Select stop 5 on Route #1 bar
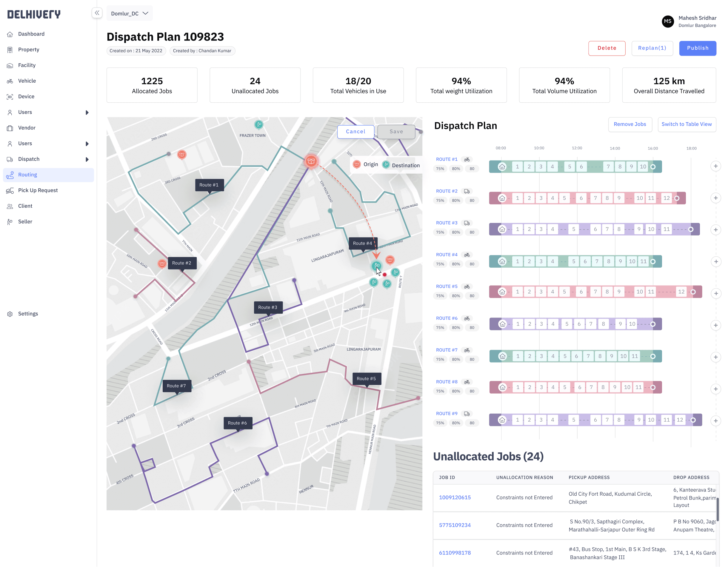The width and height of the screenshot is (728, 567). (x=570, y=167)
